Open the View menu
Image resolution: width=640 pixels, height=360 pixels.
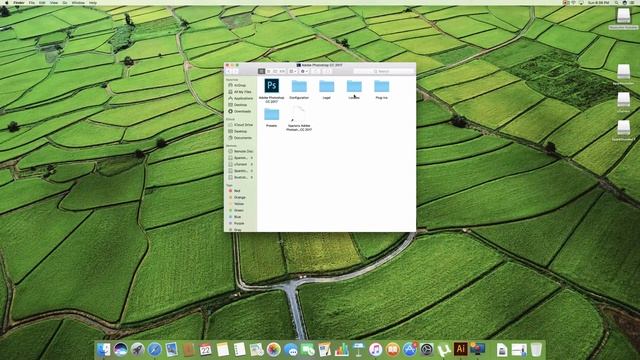pyautogui.click(x=54, y=2)
